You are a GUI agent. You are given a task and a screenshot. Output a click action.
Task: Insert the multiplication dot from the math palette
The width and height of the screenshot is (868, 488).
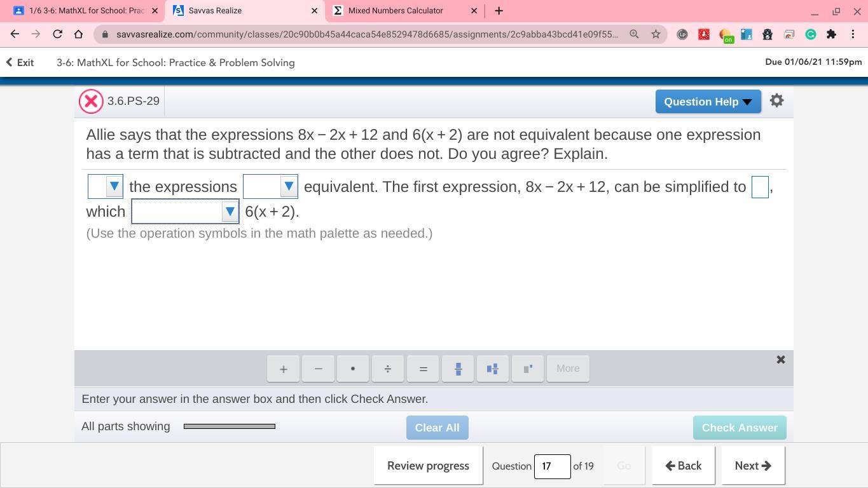click(x=353, y=369)
